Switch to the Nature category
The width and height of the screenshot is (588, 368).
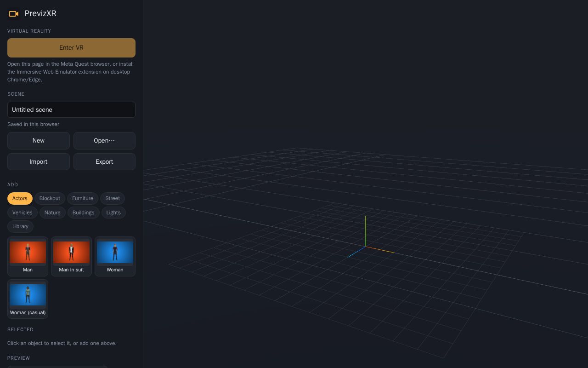(x=52, y=213)
